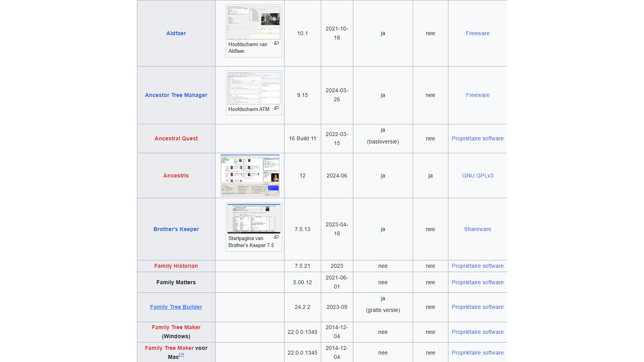Open the Ancestris red link
Image resolution: width=644 pixels, height=362 pixels.
coord(176,176)
